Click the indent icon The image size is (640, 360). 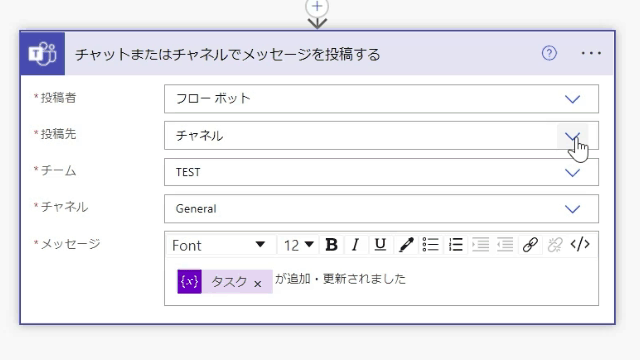[x=480, y=245]
